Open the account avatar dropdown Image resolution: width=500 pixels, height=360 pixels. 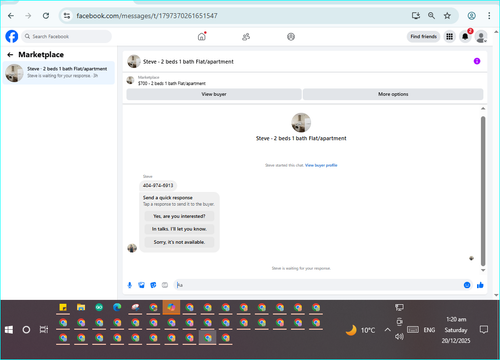(x=481, y=37)
